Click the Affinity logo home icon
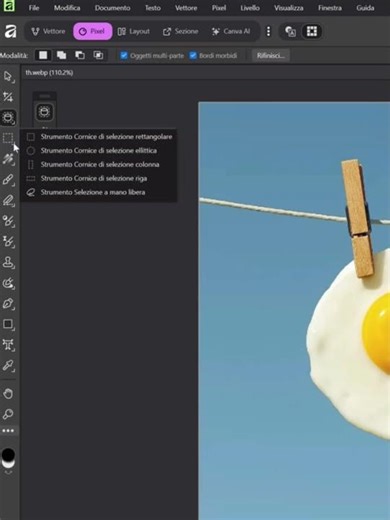Screen dimensions: 390x520 pyautogui.click(x=10, y=32)
